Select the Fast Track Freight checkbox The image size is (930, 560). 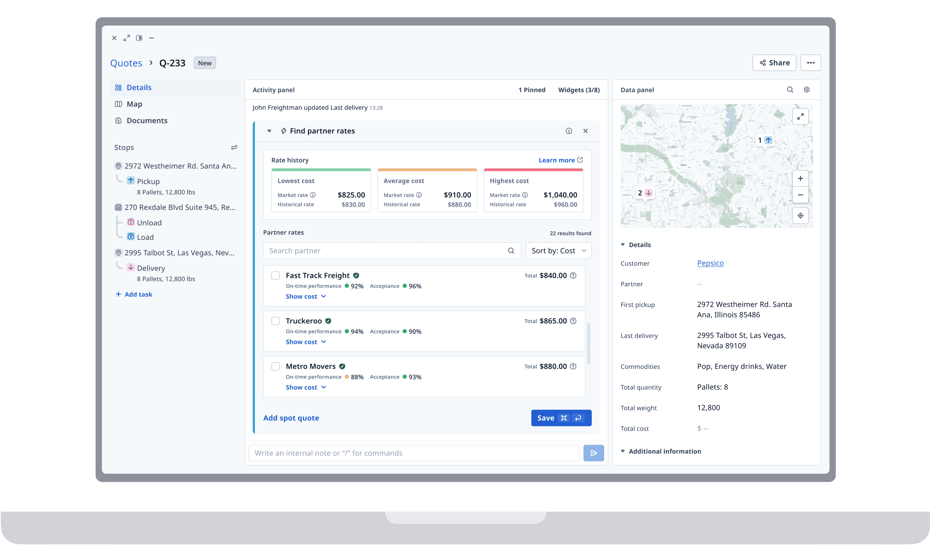pos(276,276)
